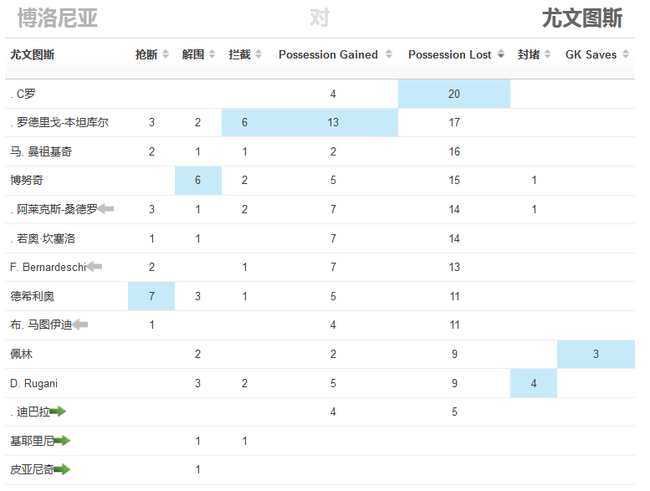Switch to the 博洛尼亚 team tab
The image size is (650, 491).
[57, 18]
